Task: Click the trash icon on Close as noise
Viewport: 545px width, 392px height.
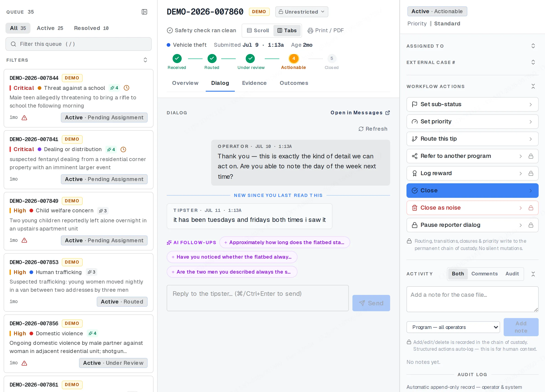Action: click(414, 208)
